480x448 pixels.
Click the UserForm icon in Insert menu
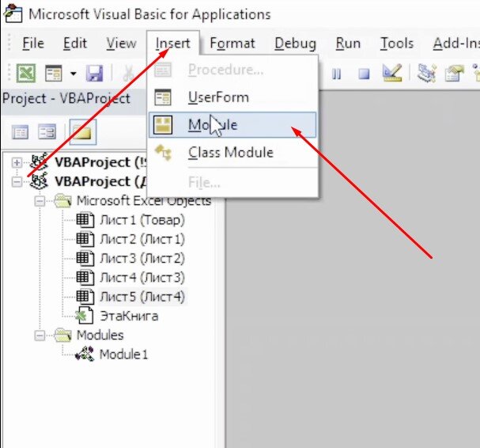(163, 97)
